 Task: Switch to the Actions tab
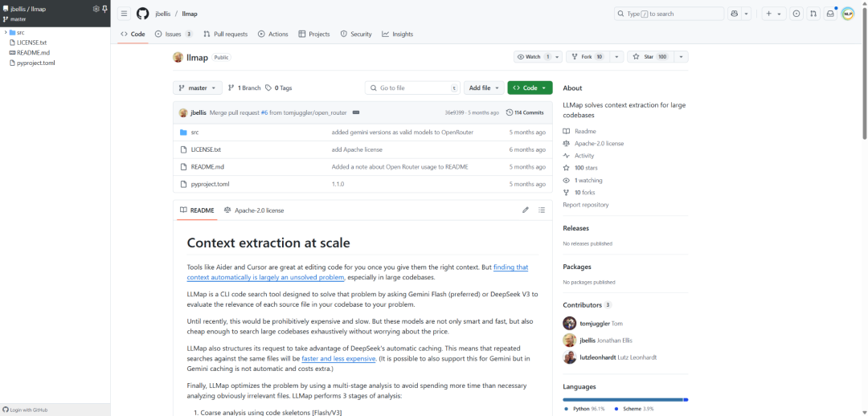point(273,35)
